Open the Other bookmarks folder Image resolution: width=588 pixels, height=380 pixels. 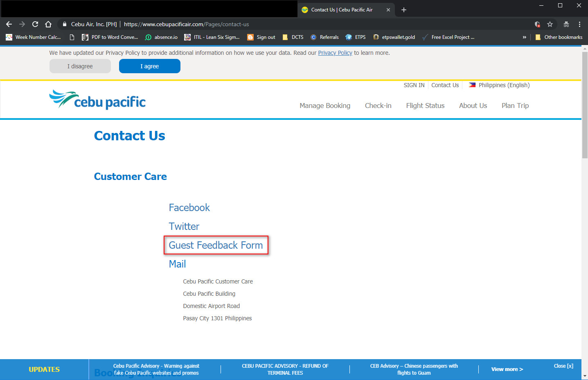coord(559,37)
